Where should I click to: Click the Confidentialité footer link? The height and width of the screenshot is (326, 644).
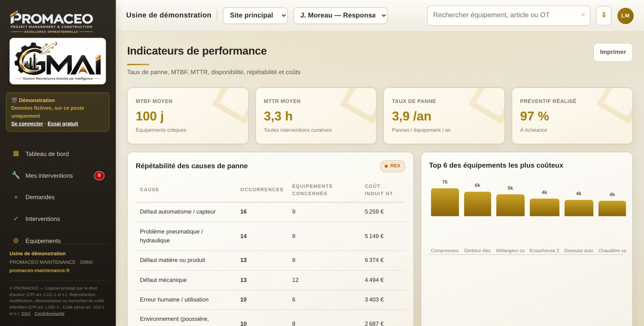[49, 314]
